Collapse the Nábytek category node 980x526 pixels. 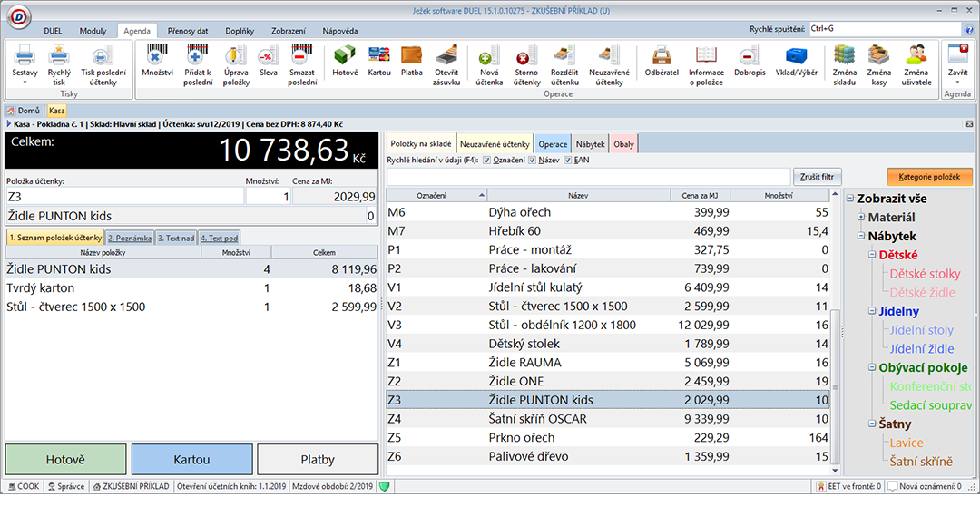pyautogui.click(x=861, y=236)
